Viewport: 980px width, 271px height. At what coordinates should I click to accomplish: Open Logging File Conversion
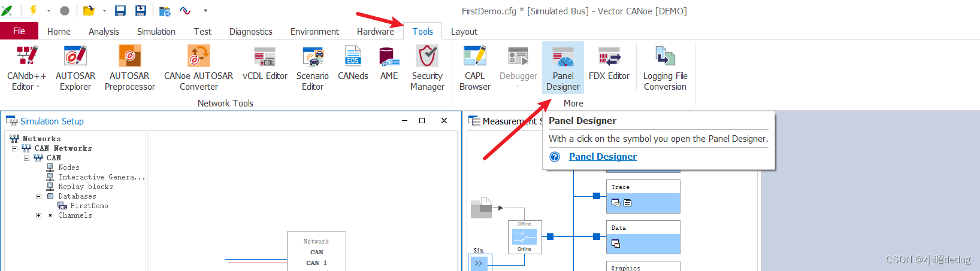click(666, 68)
